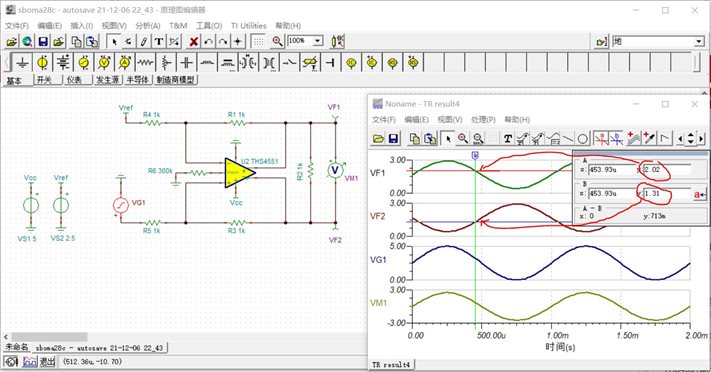
Task: Switch to the 半导体 component tab
Action: point(137,80)
